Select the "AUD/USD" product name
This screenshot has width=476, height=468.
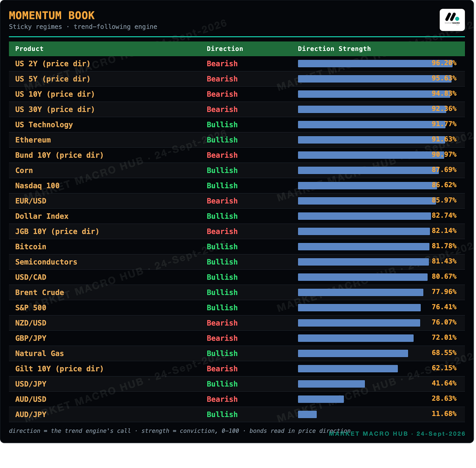tap(31, 399)
